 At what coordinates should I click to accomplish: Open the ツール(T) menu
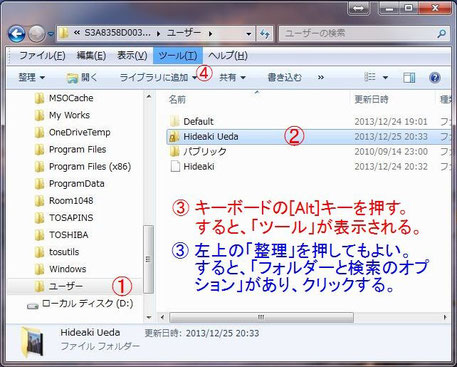tap(178, 55)
